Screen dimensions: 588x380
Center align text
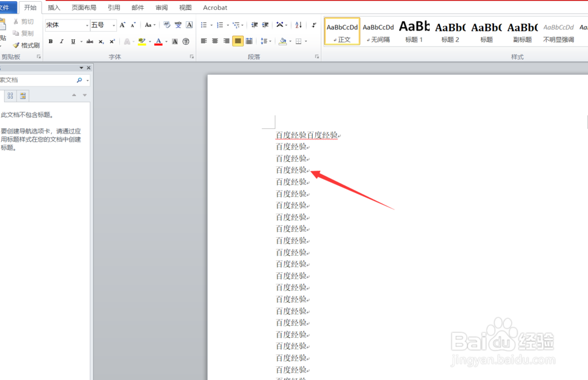(x=215, y=41)
